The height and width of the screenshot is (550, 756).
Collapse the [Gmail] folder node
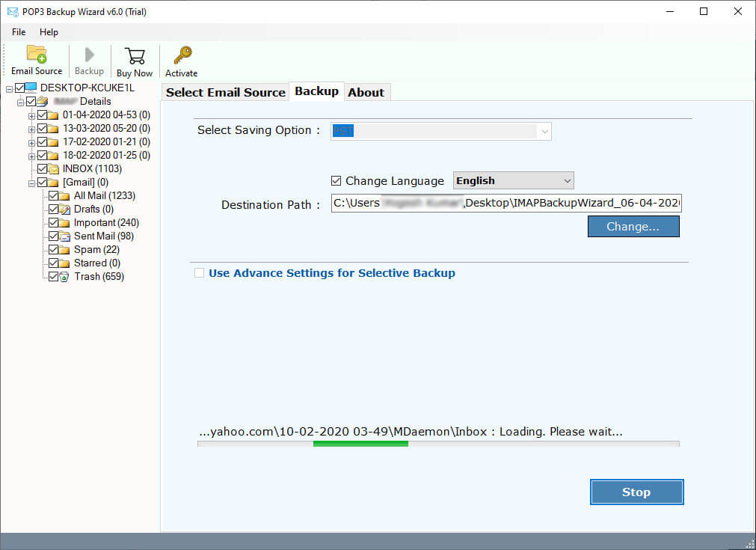32,183
